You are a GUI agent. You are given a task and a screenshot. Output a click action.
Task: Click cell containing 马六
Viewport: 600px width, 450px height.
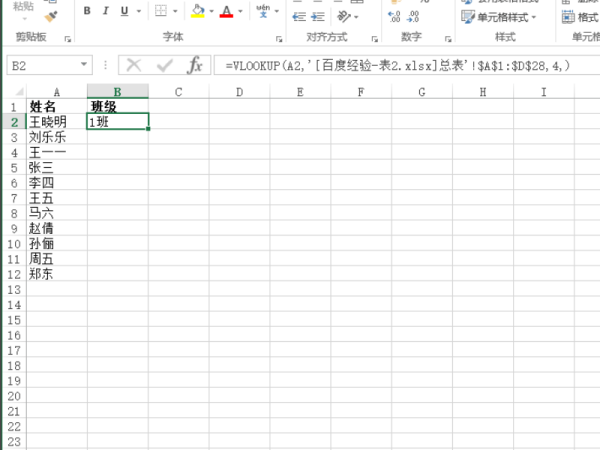click(x=57, y=213)
